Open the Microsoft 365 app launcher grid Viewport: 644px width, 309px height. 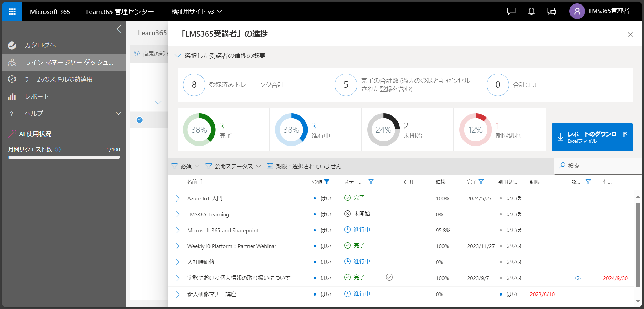[x=12, y=11]
